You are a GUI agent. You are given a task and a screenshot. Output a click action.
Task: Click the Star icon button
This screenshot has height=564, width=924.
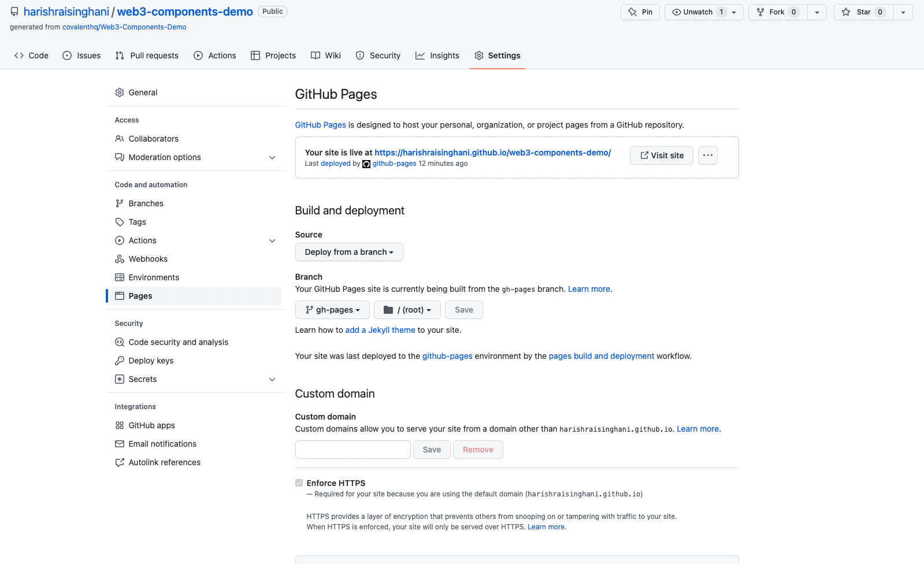pos(846,12)
